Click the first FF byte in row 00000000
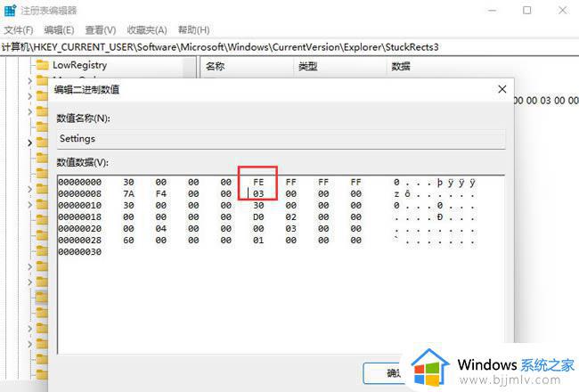Screen dimensions: 579x392 (x=290, y=182)
